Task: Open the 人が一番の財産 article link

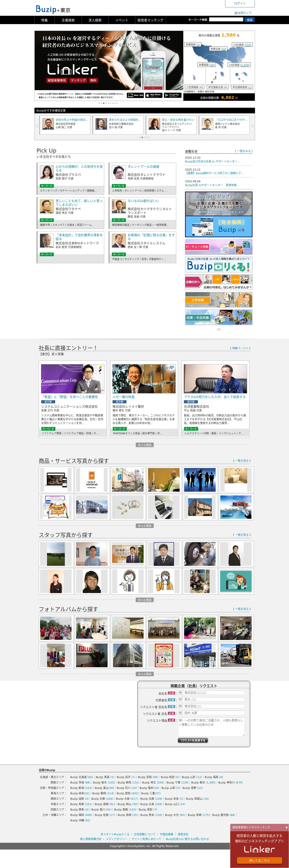Action: 124,397
